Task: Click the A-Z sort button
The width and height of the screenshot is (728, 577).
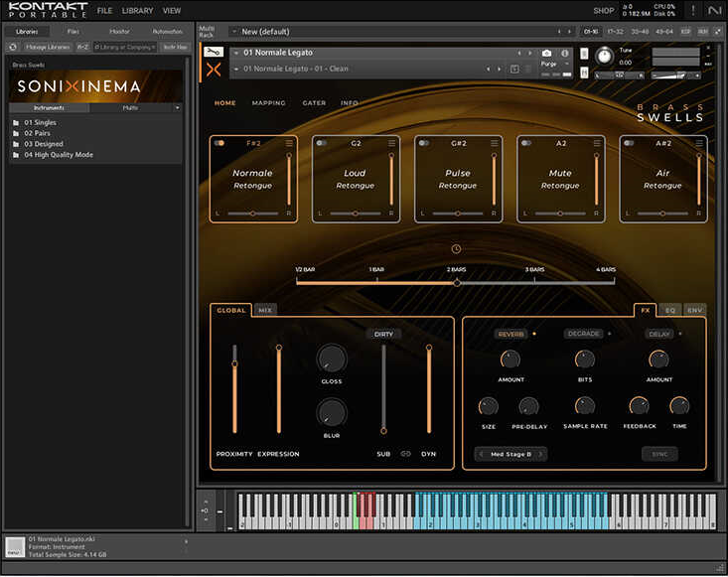Action: tap(82, 47)
